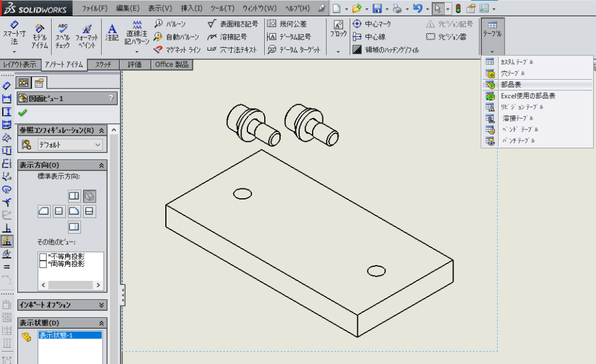596x364 pixels.
Task: Add a バルーン balloon annotation
Action: point(169,24)
